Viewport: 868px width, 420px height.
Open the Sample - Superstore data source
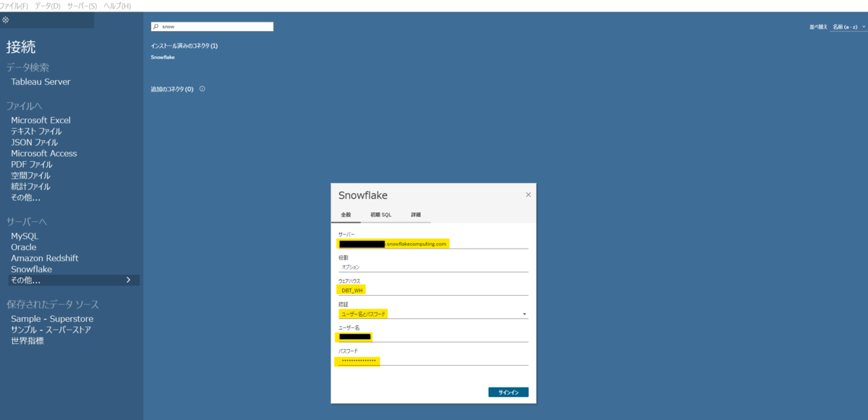click(52, 319)
